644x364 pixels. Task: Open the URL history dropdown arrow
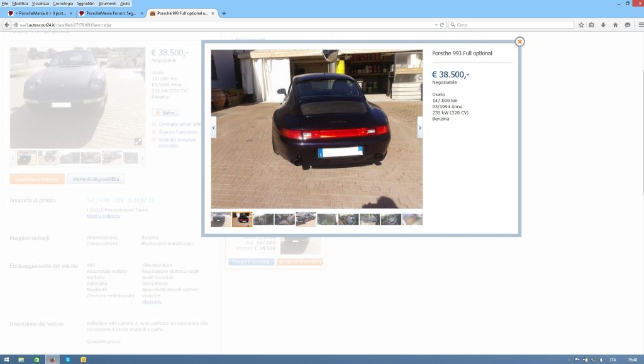pyautogui.click(x=436, y=25)
